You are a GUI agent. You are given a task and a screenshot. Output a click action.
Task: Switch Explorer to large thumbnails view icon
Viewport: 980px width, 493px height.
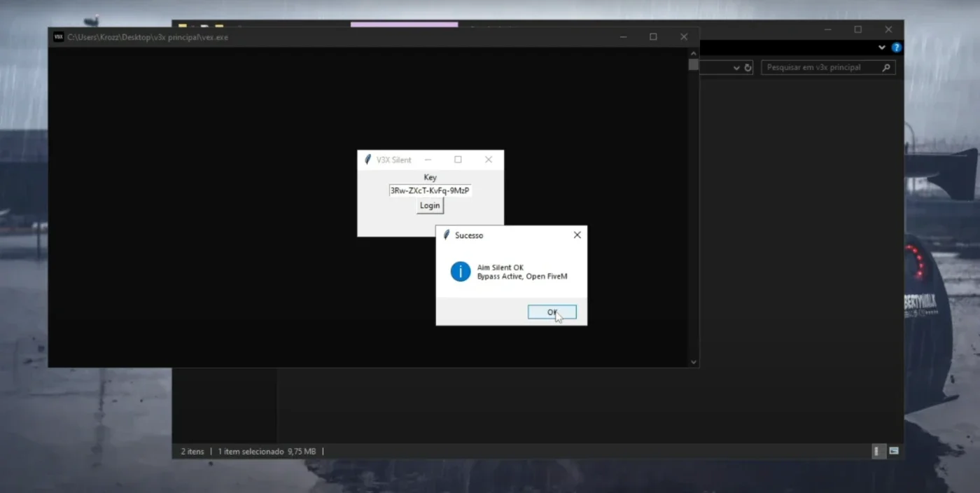[x=894, y=451]
